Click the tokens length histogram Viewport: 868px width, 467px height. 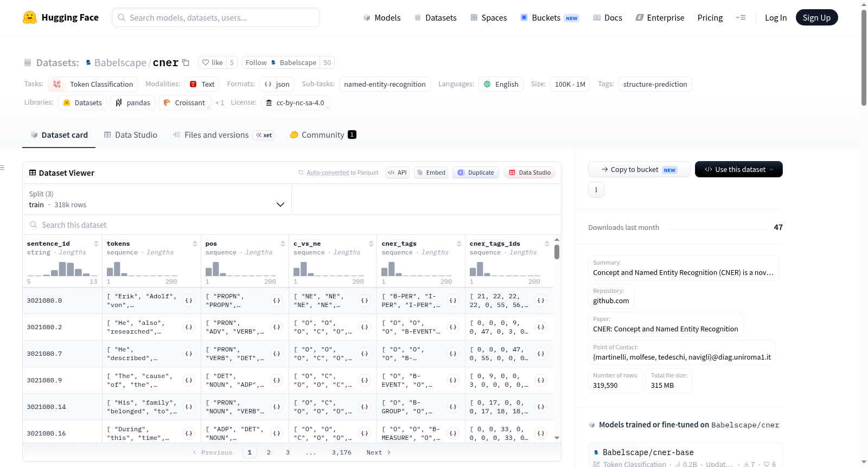(142, 268)
